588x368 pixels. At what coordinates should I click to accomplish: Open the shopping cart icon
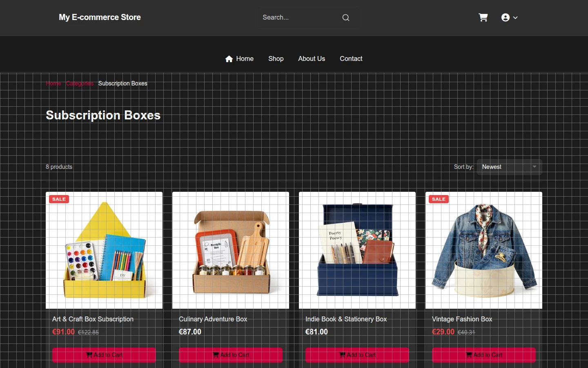pyautogui.click(x=483, y=17)
